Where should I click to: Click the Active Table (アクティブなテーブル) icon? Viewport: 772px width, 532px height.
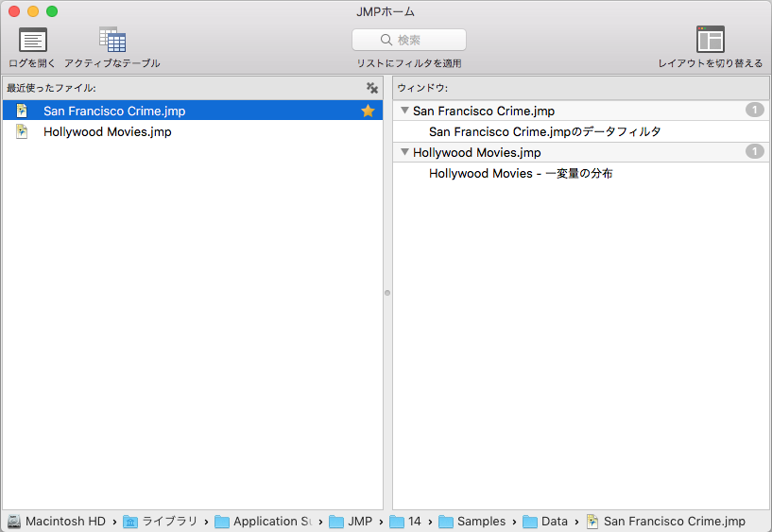(112, 41)
